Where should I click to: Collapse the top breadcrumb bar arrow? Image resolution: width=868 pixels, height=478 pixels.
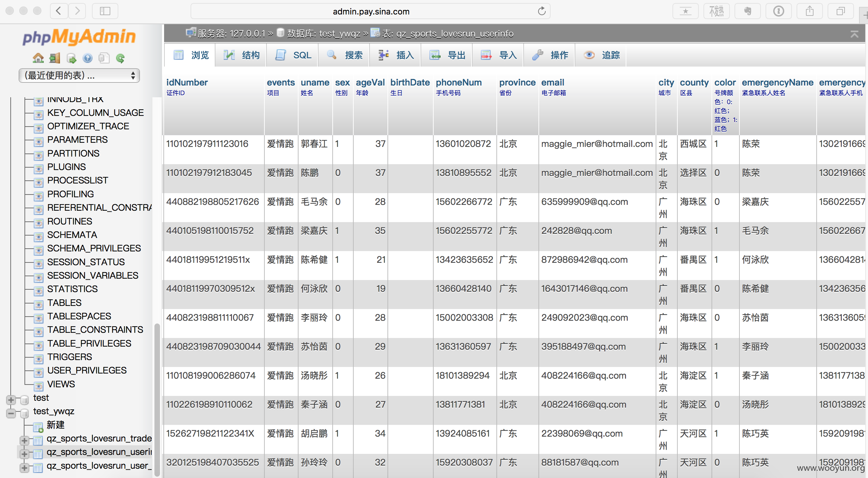coord(854,34)
